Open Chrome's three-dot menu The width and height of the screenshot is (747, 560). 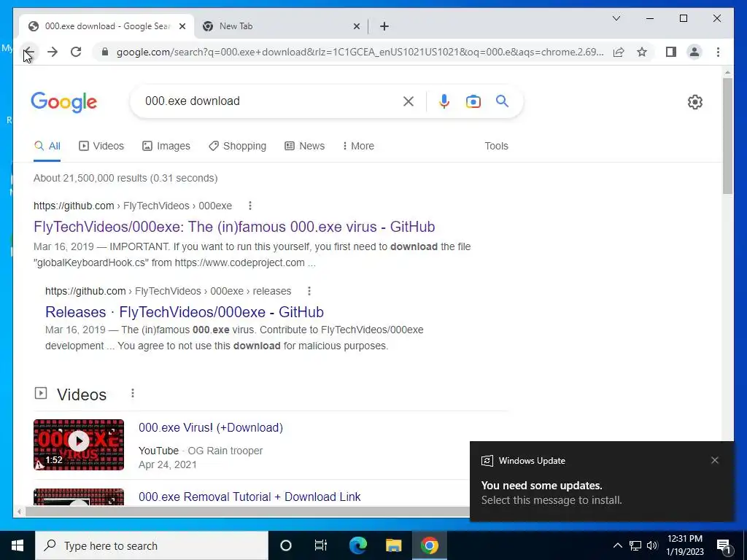point(718,52)
